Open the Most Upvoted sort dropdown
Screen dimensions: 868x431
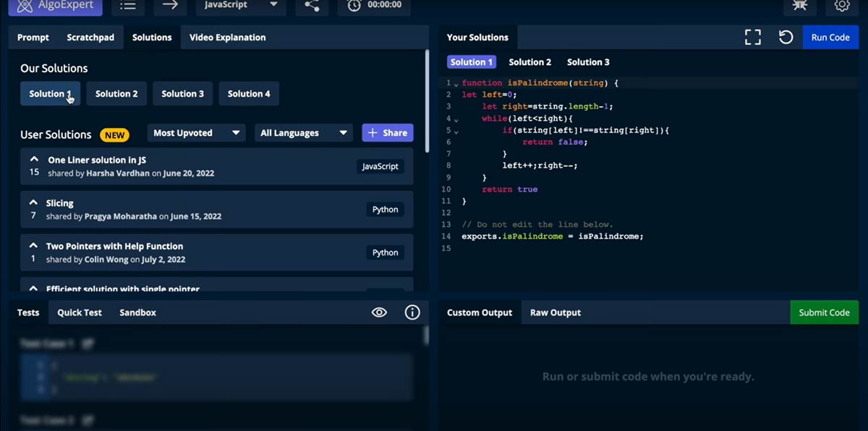coord(196,133)
